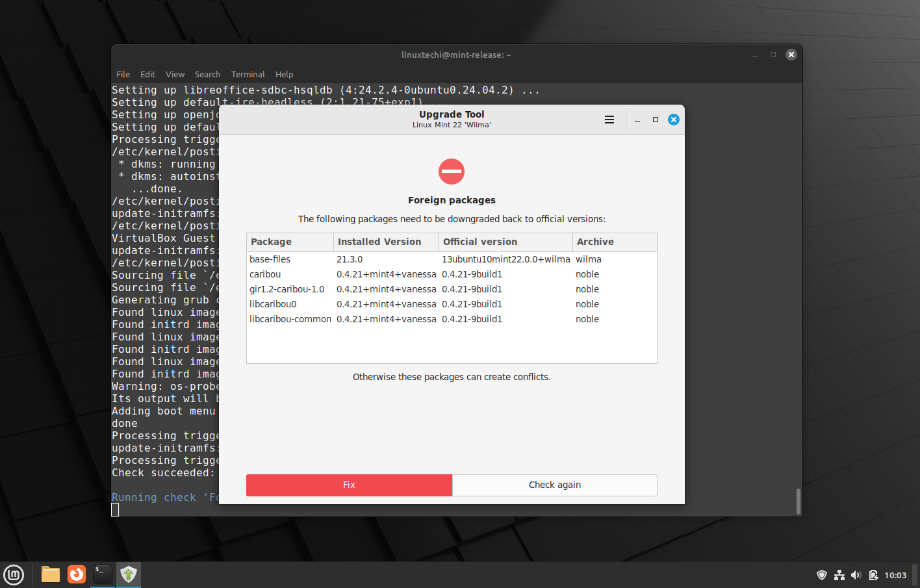Maximize the Upgrade Tool window
Image resolution: width=920 pixels, height=588 pixels.
coord(656,120)
